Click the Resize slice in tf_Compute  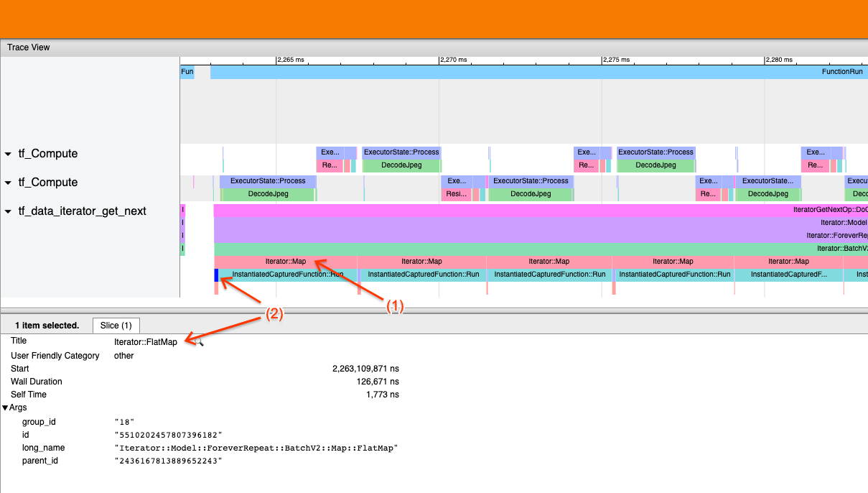point(457,193)
